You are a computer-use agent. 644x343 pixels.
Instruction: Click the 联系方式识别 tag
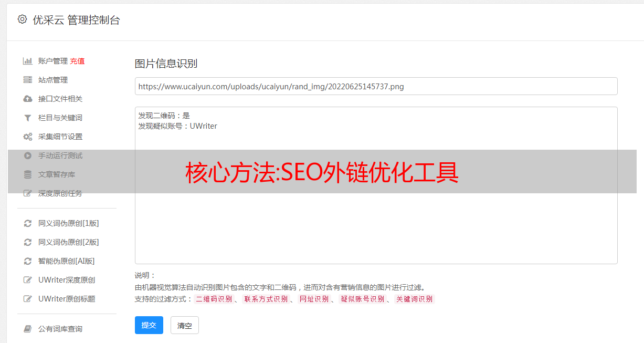(266, 299)
